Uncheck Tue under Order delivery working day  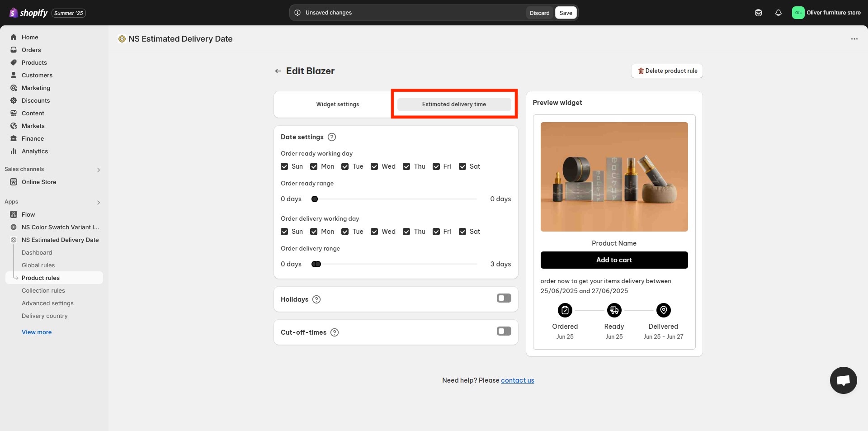(x=345, y=232)
